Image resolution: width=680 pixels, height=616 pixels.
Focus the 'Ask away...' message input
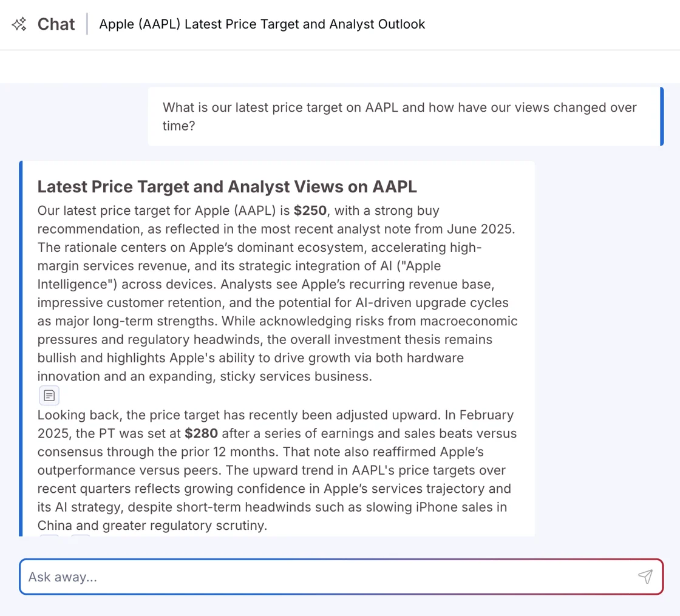341,577
